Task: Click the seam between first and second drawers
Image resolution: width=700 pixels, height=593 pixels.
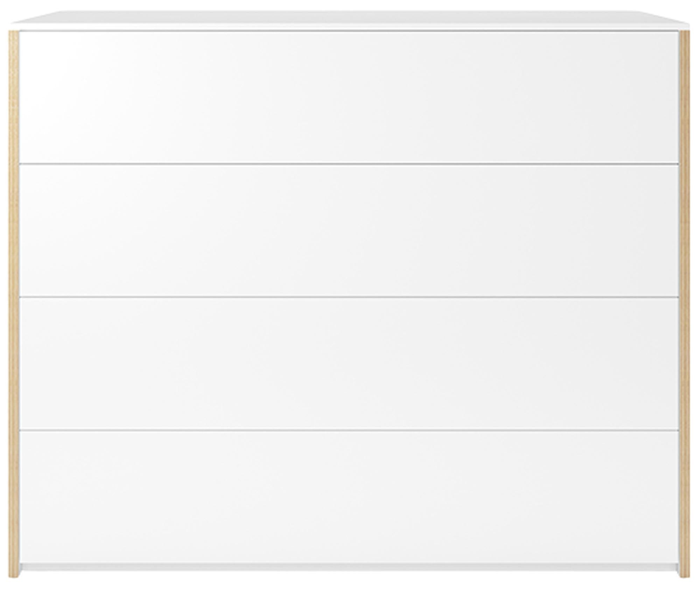Action: coord(350,163)
